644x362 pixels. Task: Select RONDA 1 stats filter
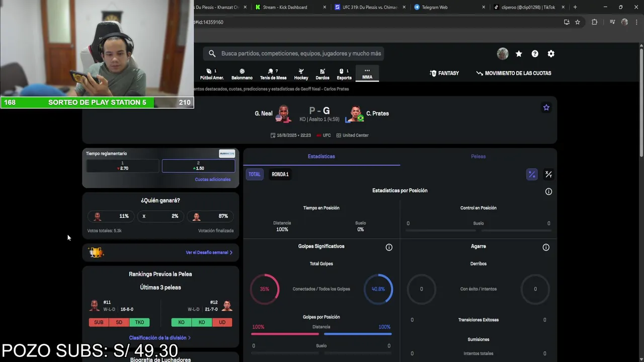coord(280,174)
